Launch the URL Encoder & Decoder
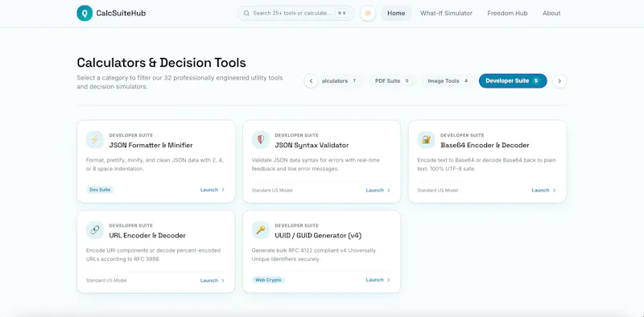Viewport: 644px width, 317px height. click(213, 281)
